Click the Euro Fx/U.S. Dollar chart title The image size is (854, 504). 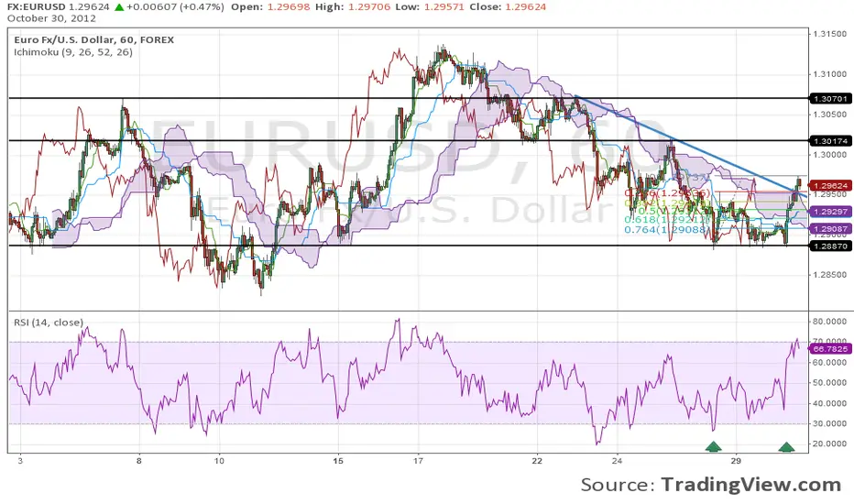tap(93, 39)
